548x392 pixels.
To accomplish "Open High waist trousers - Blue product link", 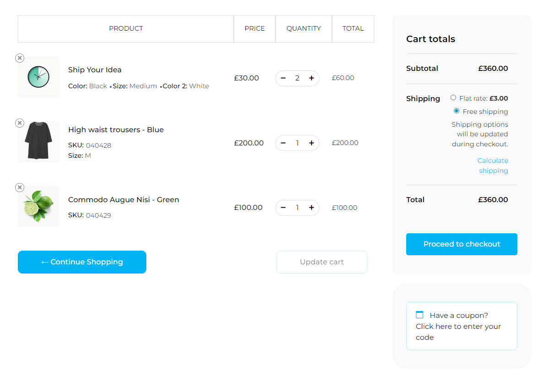I will point(116,130).
